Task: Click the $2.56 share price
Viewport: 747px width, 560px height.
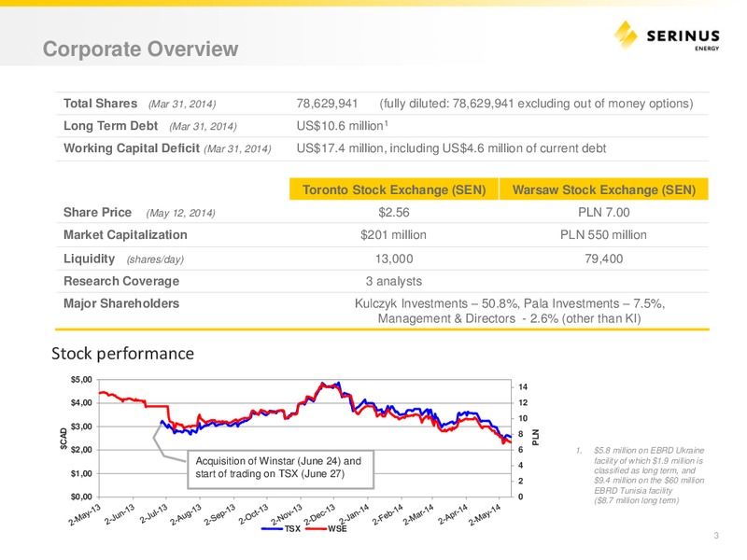Action: [394, 213]
